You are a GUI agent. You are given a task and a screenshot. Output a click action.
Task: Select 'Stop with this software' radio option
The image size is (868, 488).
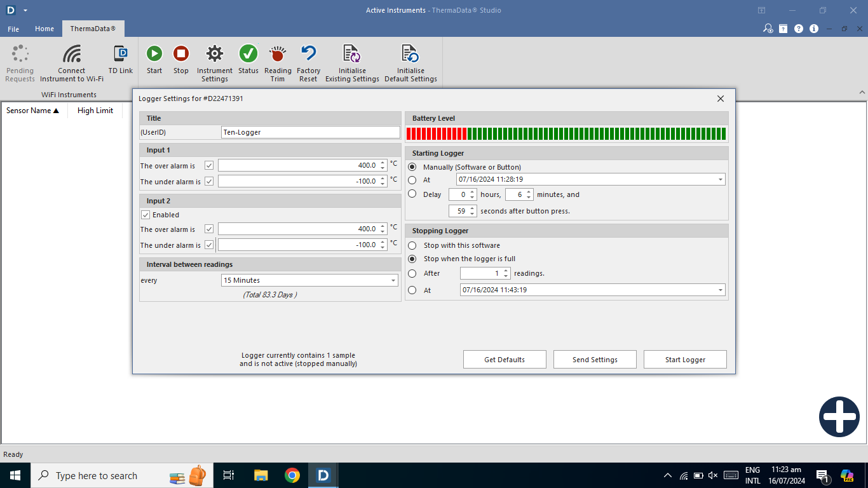coord(412,245)
